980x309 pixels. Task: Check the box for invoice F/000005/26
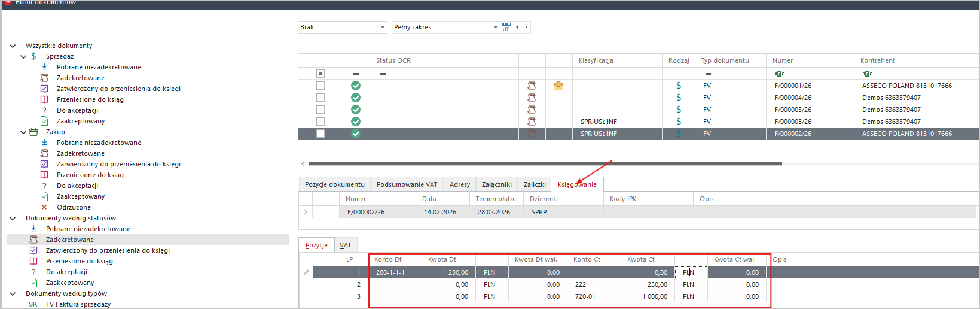320,122
